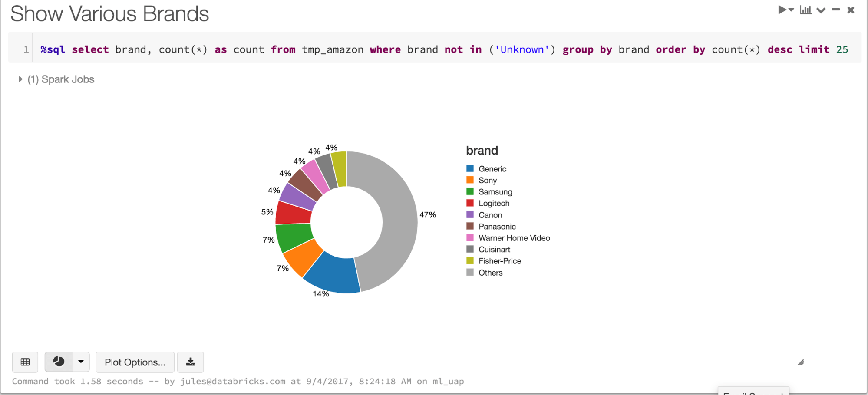The image size is (868, 395).
Task: Click the Panasonic brown legend swatch
Action: [470, 226]
